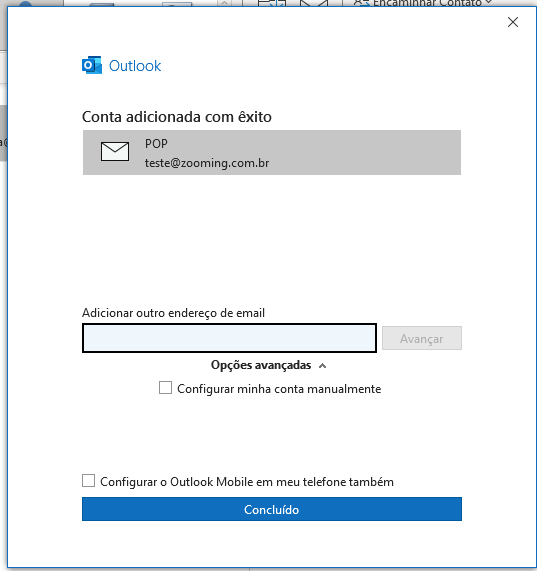Click the blue Outlook logo icon
This screenshot has width=537, height=571.
92,65
